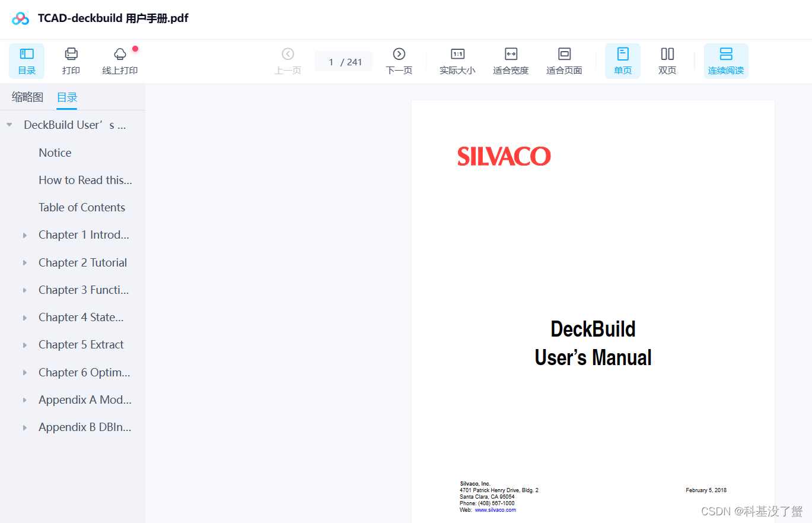Switch to 双页 double page view
The image size is (812, 523).
(667, 61)
